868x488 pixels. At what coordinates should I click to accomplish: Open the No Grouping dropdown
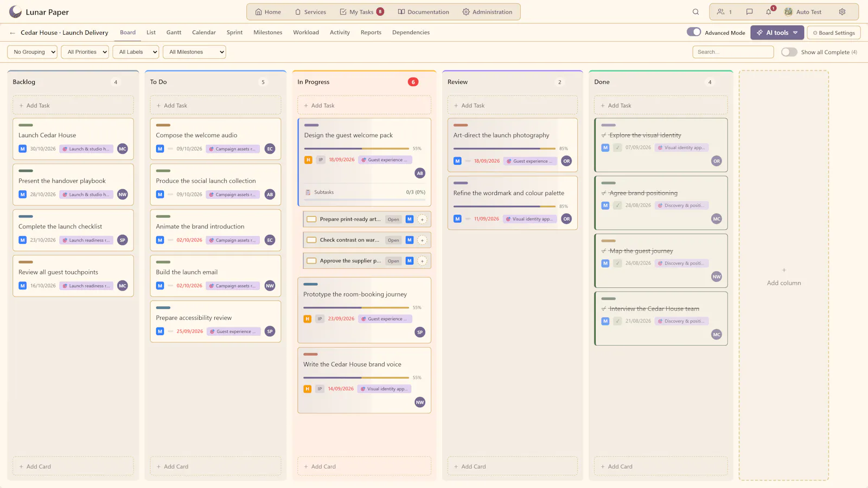point(33,52)
